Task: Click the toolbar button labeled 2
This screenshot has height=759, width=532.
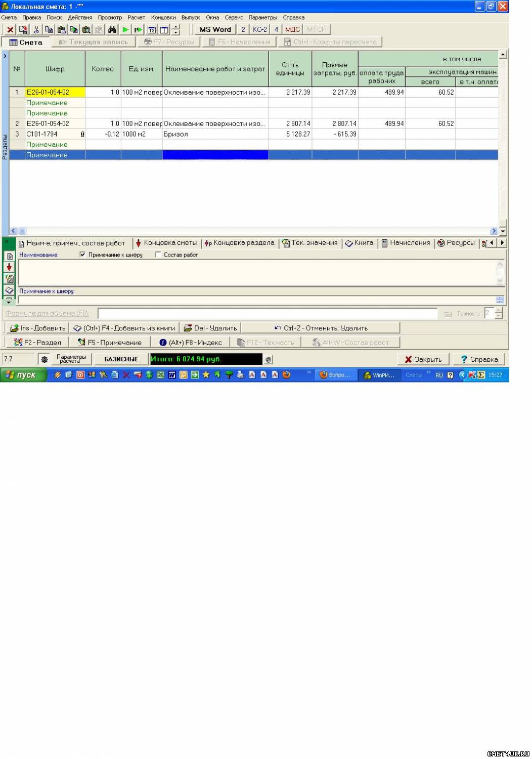Action: point(243,29)
